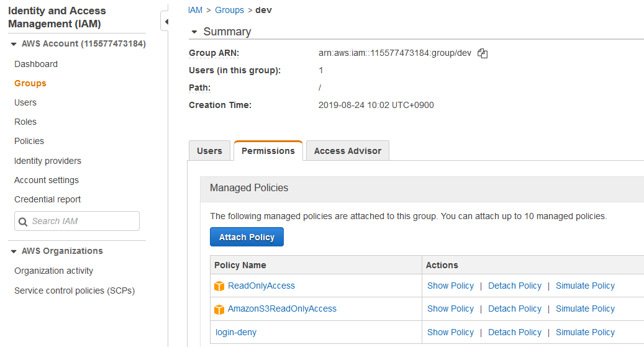
Task: Detach Policy for AmazonS3ReadOnlyAccess
Action: click(x=515, y=309)
